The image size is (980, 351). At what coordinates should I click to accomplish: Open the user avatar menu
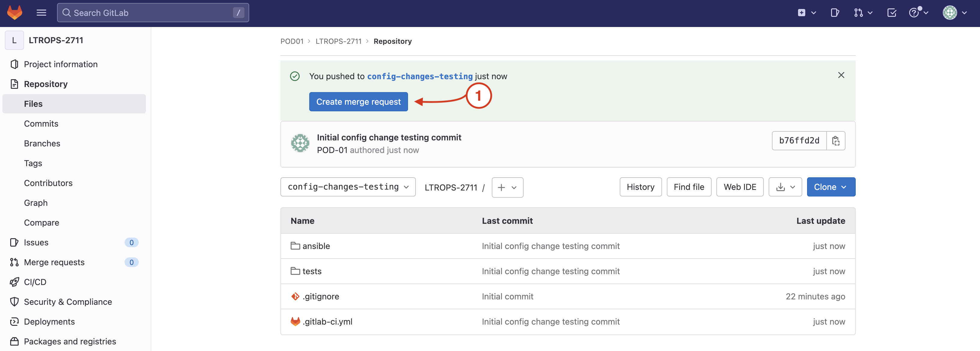pyautogui.click(x=954, y=13)
